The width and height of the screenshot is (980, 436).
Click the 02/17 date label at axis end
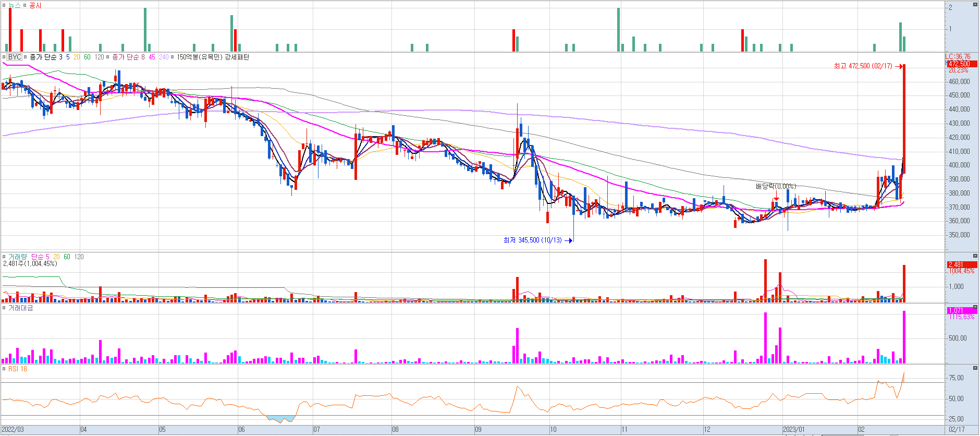(957, 430)
